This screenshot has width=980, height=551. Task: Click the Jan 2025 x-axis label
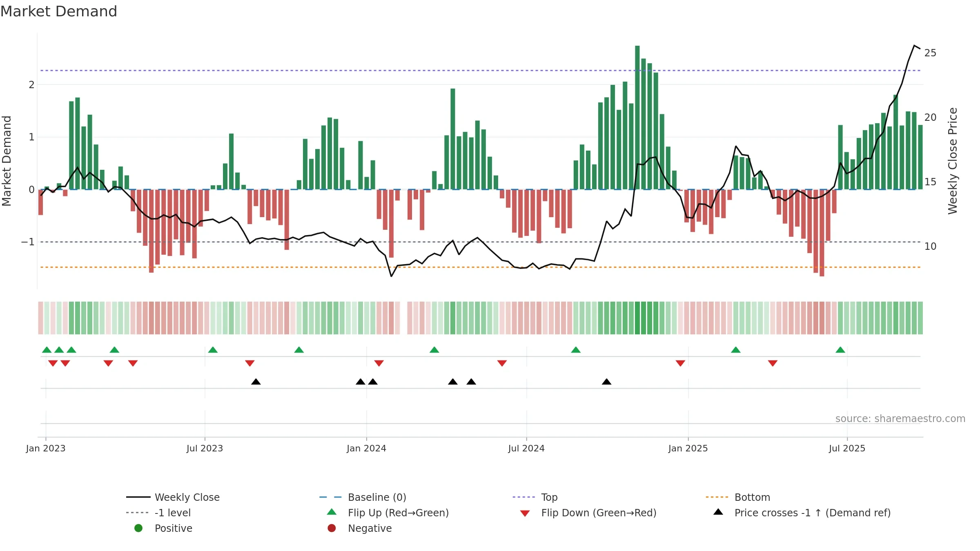pyautogui.click(x=688, y=449)
